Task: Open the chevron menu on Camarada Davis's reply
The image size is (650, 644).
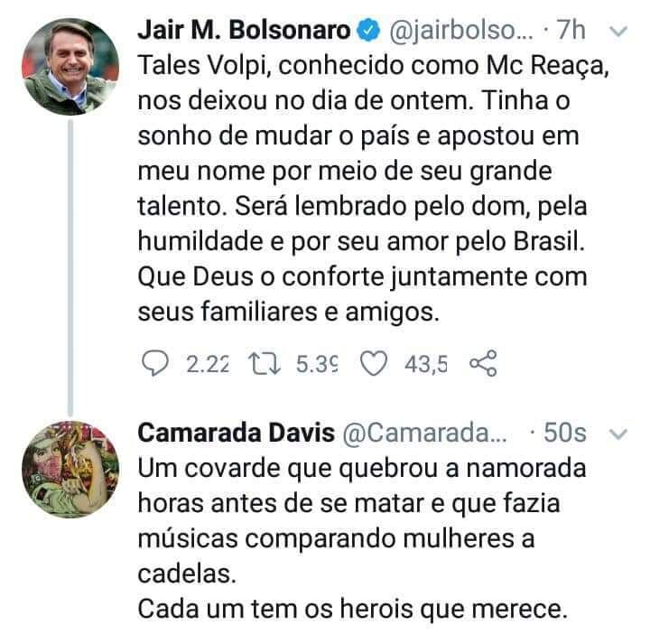Action: tap(619, 434)
